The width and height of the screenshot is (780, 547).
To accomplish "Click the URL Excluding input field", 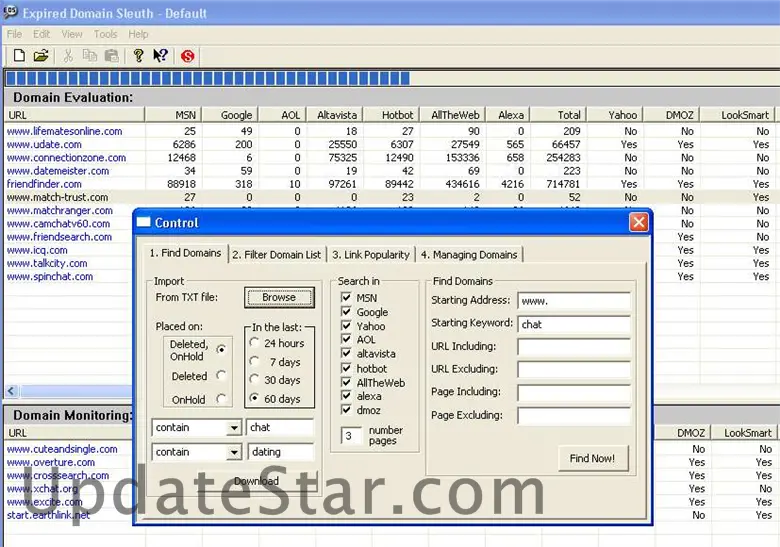I will [x=574, y=369].
